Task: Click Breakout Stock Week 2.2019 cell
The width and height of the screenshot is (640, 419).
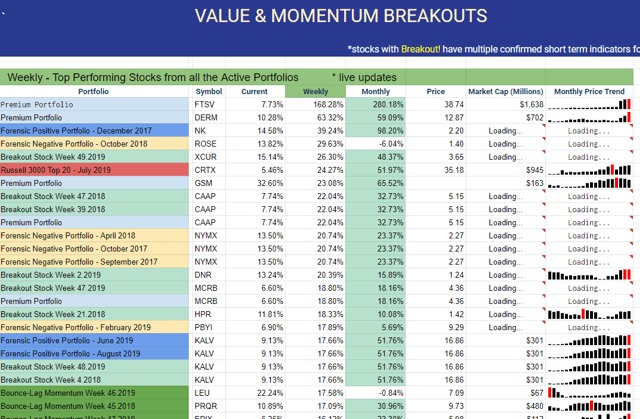Action: (x=94, y=275)
